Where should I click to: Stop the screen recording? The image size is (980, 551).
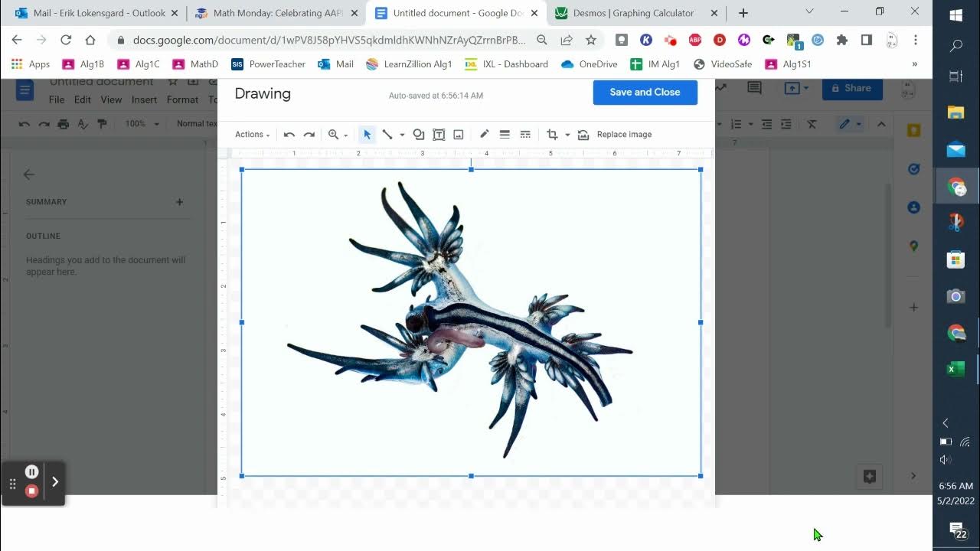click(31, 491)
